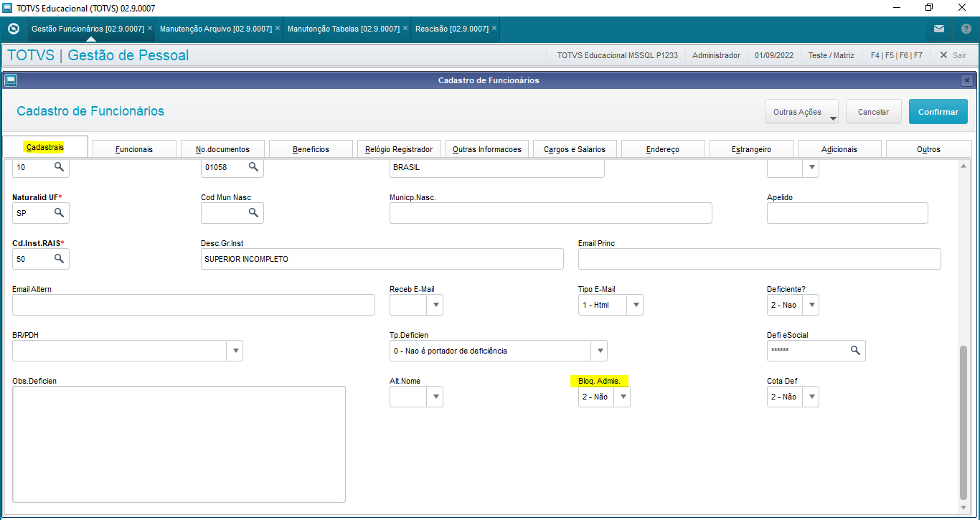The image size is (980, 520).
Task: Click the field showing BRASIL
Action: click(497, 168)
